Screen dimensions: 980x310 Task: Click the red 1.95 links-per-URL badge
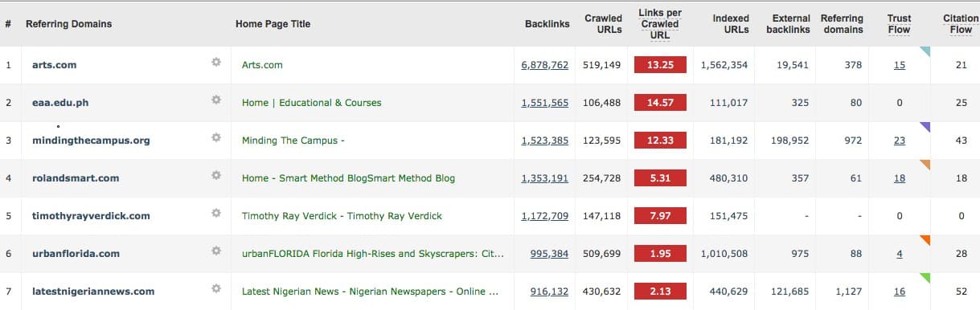pos(659,254)
